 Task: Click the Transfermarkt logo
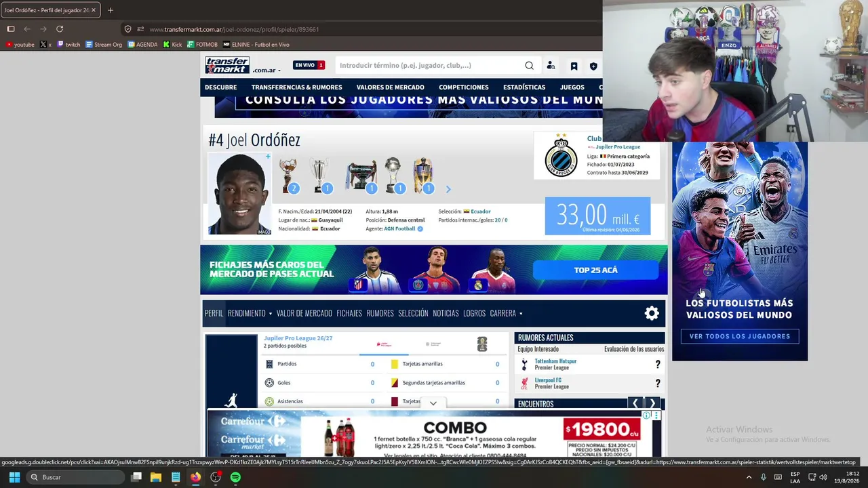[227, 65]
